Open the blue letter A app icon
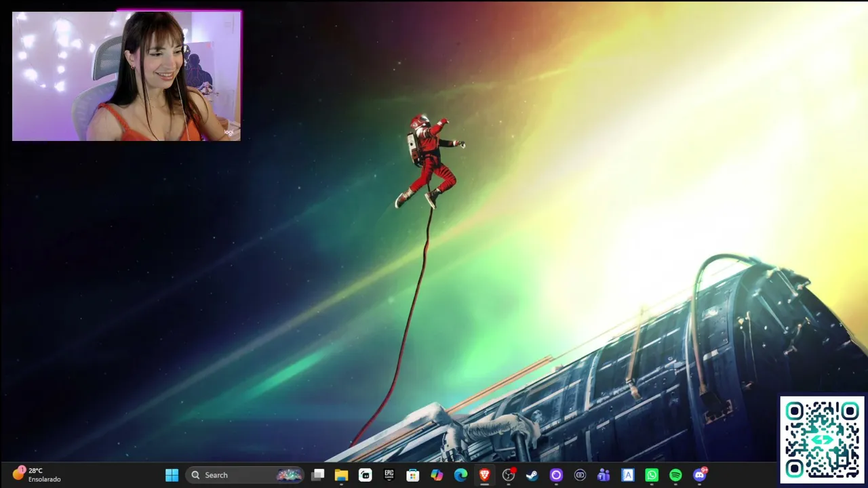Viewport: 868px width, 488px height. pyautogui.click(x=628, y=475)
